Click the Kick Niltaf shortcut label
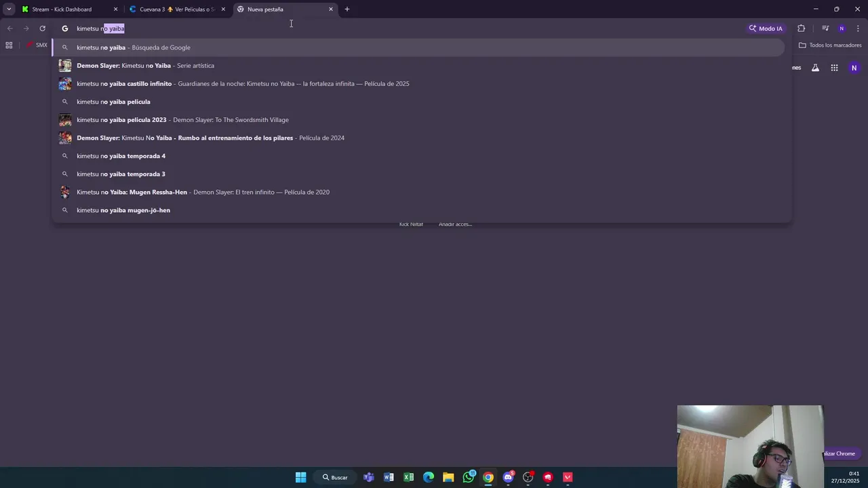The height and width of the screenshot is (488, 868). click(411, 224)
